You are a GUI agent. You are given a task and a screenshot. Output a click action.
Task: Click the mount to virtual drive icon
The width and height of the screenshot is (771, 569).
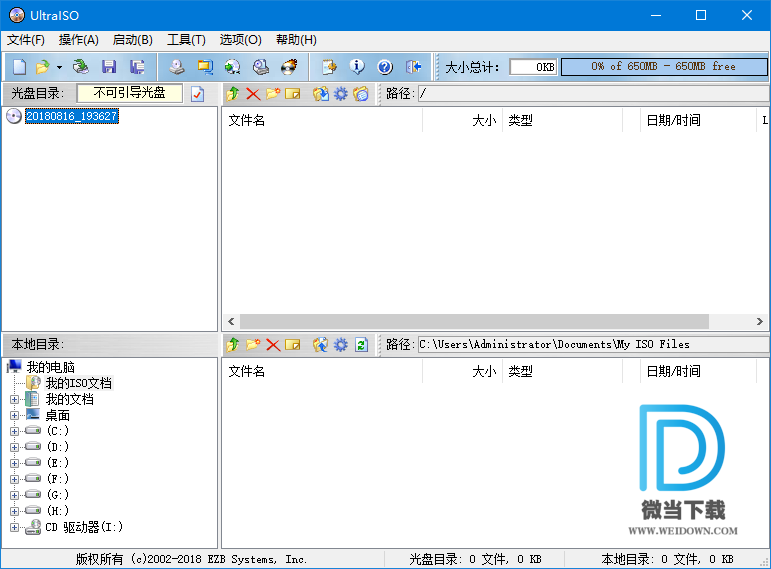(x=261, y=66)
